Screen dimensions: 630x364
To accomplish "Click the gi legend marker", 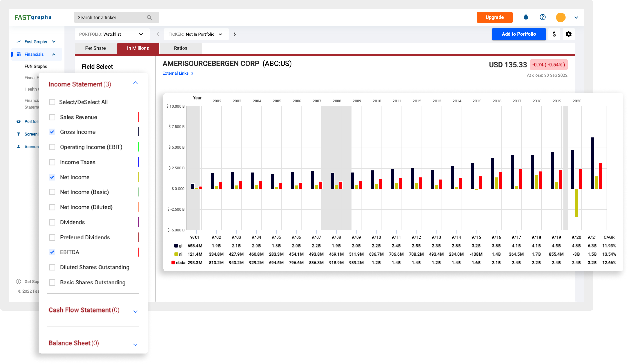I will (176, 246).
